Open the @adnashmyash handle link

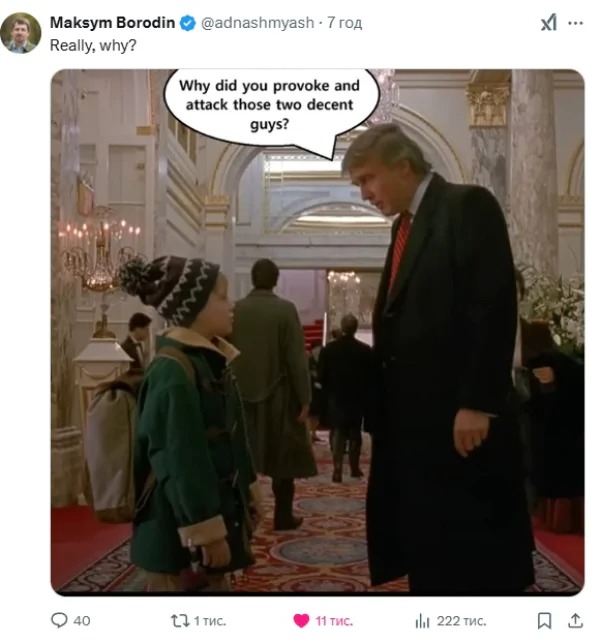257,23
